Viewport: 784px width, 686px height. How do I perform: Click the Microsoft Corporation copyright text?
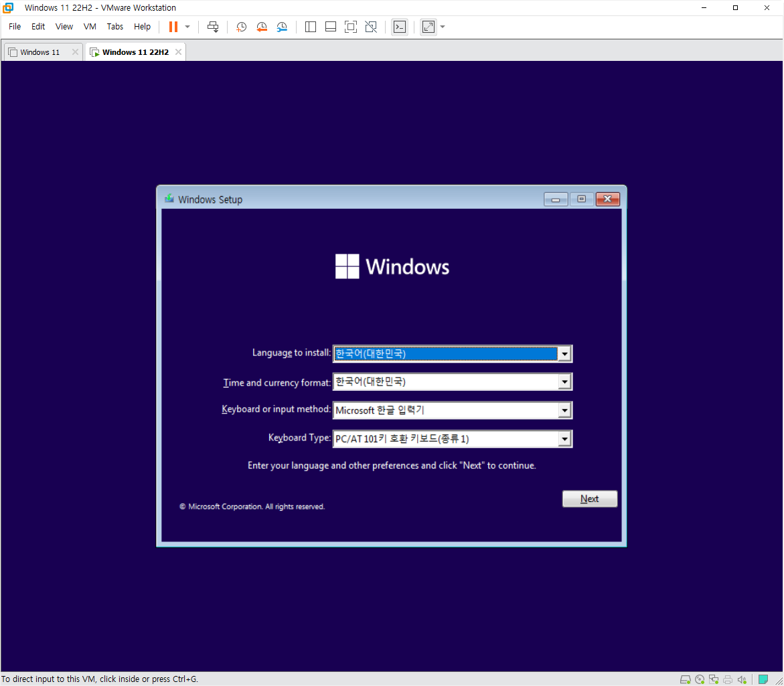(252, 507)
